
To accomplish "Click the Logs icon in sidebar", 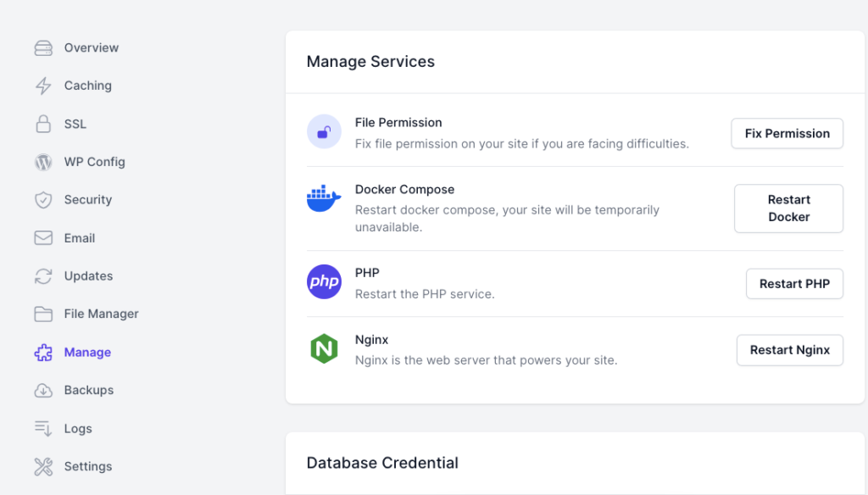I will tap(43, 428).
